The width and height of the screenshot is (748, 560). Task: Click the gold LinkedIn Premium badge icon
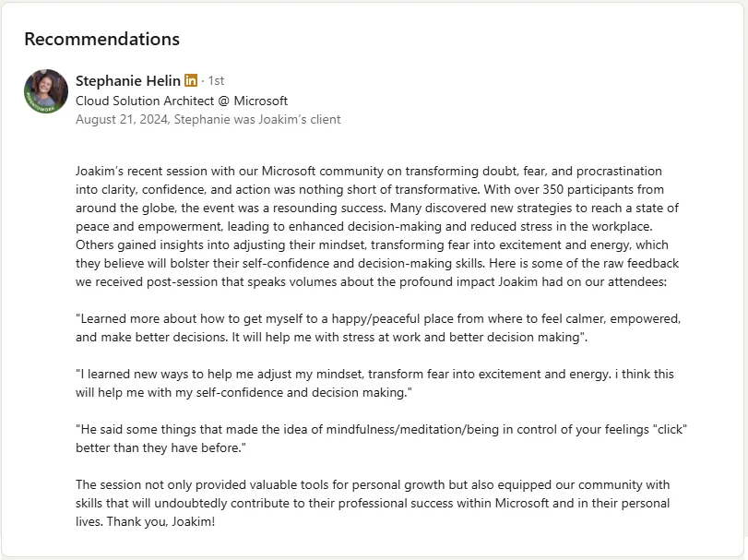[x=191, y=80]
